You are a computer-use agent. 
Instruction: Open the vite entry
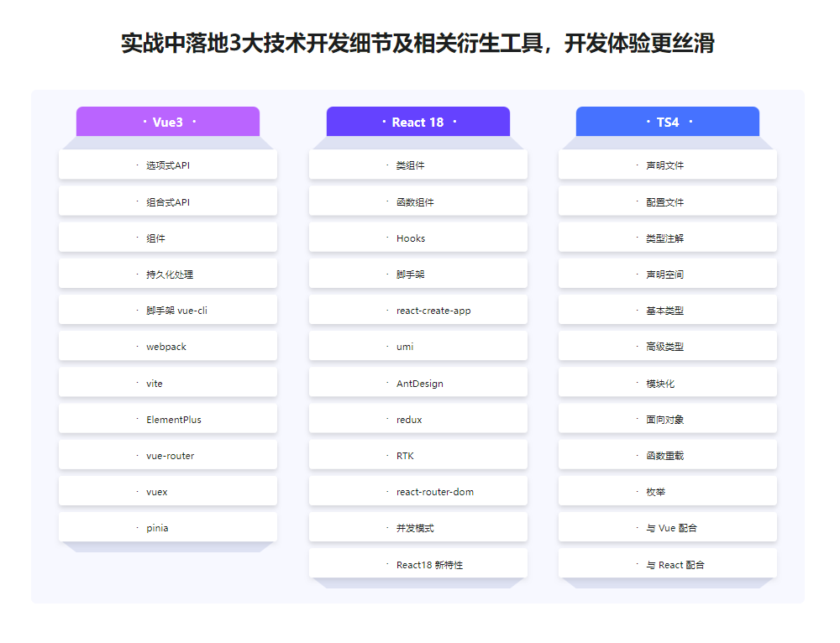click(167, 382)
